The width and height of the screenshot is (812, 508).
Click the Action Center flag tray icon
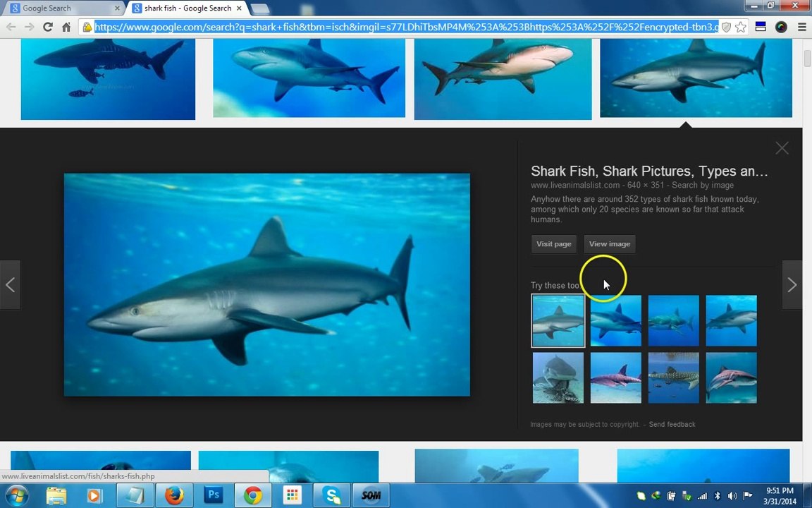pos(747,496)
